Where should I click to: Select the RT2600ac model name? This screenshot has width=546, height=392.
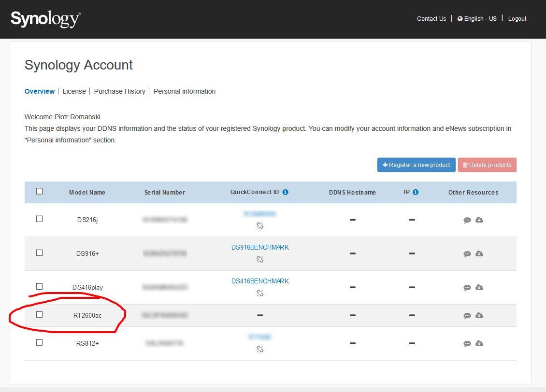coord(87,315)
